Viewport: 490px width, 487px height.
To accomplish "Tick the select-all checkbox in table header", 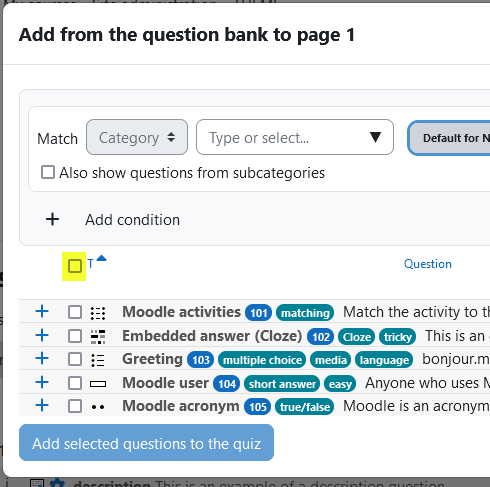I will [75, 266].
